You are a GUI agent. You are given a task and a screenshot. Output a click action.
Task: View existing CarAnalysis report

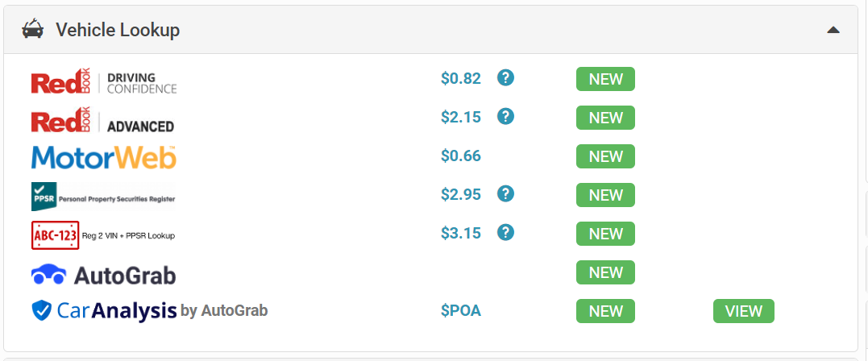tap(743, 311)
